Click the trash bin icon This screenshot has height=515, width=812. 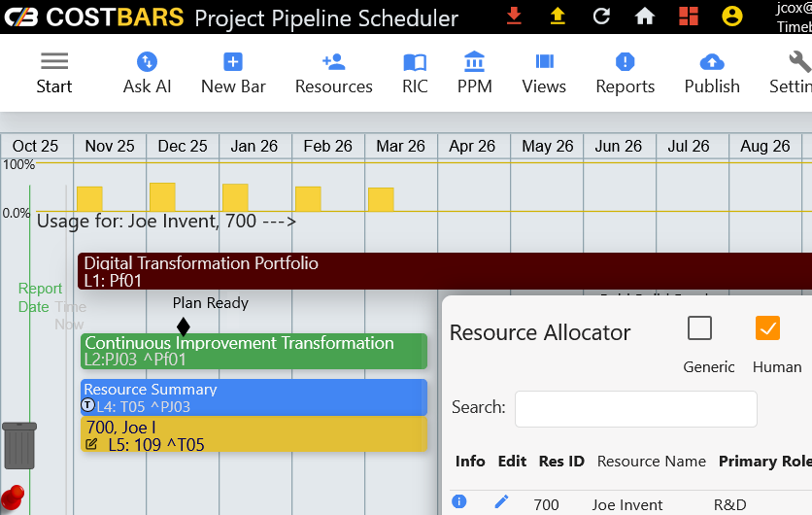(19, 445)
